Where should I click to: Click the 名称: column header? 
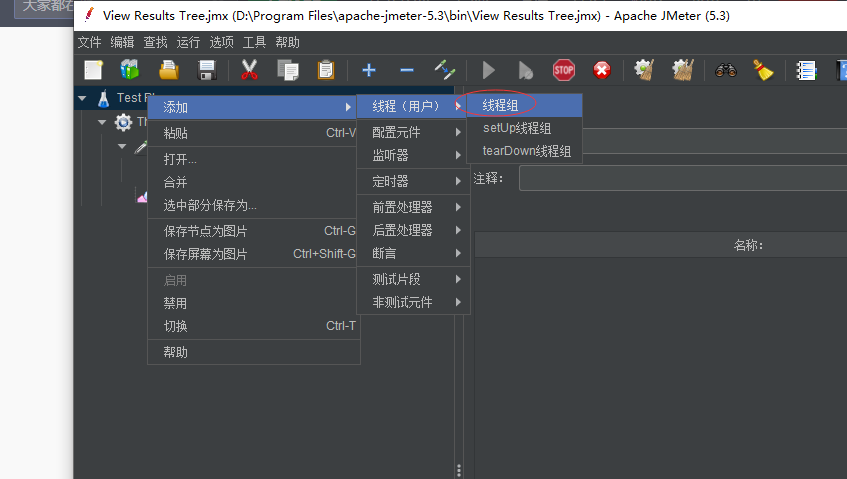coord(748,245)
